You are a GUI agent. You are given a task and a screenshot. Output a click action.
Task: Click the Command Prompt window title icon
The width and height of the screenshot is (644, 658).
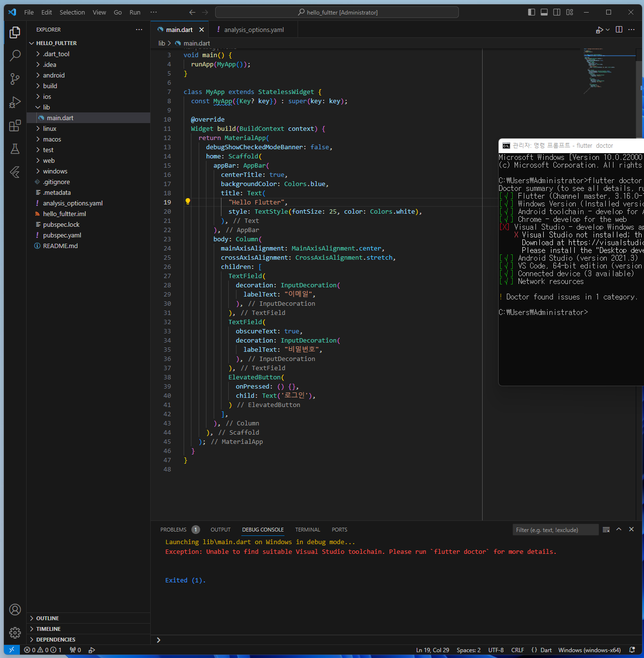pyautogui.click(x=506, y=145)
